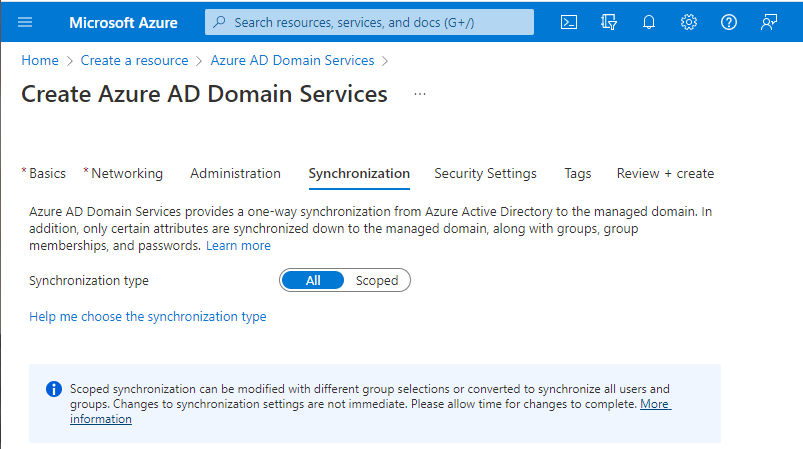
Task: Focus the Search resources, services, and docs box
Action: pos(369,22)
